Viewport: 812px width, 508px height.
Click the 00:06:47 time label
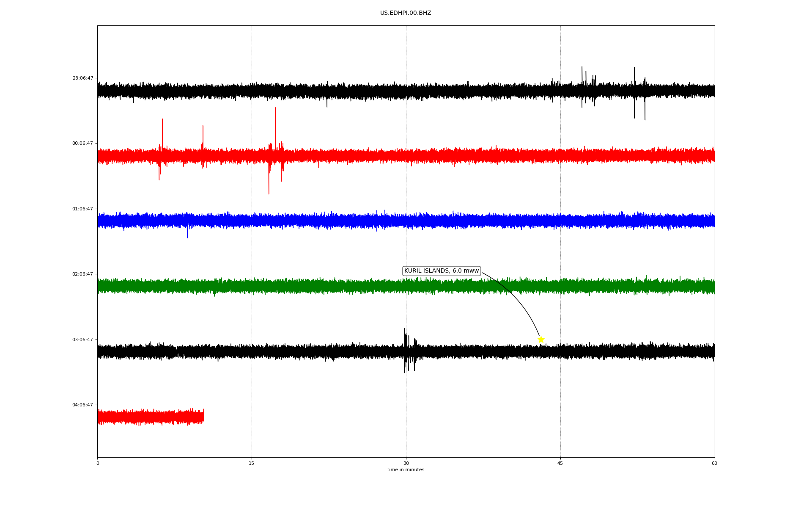[83, 144]
